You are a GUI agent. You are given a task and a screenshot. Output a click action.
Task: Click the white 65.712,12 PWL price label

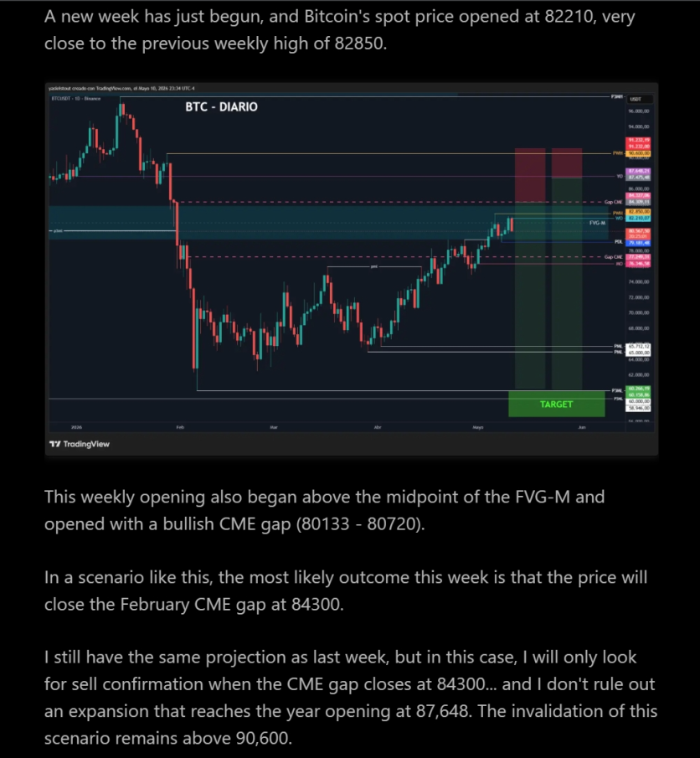pos(639,346)
